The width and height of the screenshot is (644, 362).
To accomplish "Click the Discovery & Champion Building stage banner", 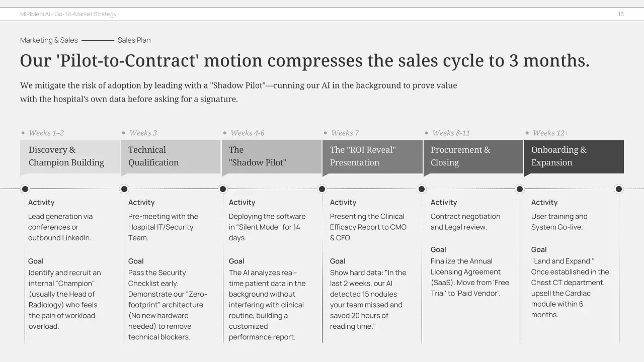I will pos(69,156).
